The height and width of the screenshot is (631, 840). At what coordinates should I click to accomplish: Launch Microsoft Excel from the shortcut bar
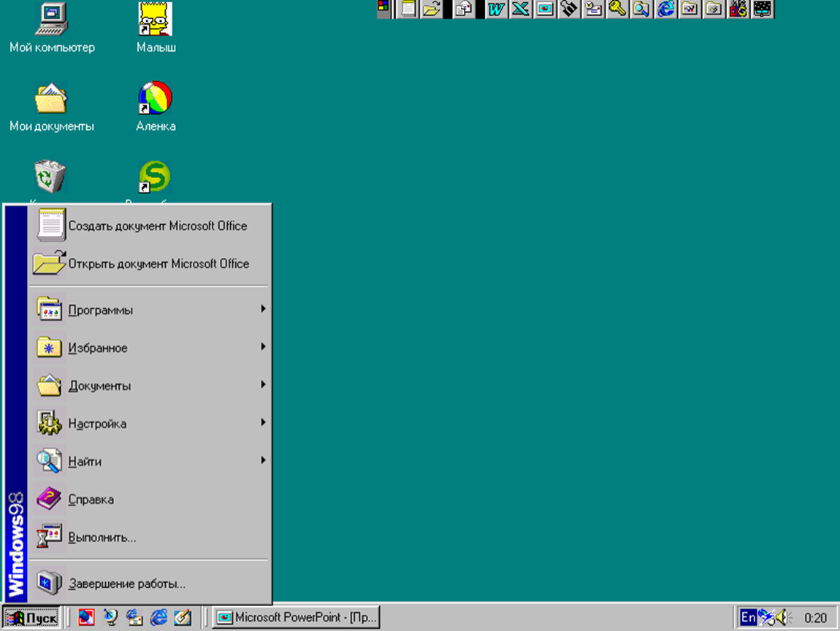pyautogui.click(x=520, y=9)
